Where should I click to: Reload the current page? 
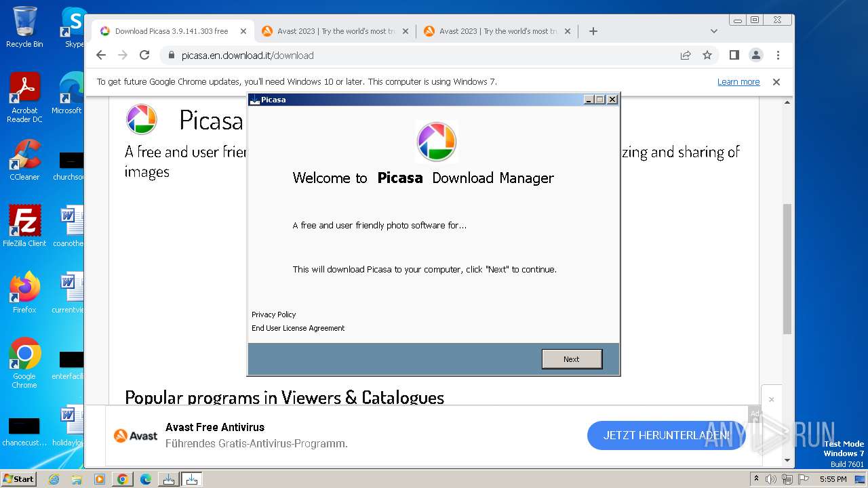[x=144, y=55]
